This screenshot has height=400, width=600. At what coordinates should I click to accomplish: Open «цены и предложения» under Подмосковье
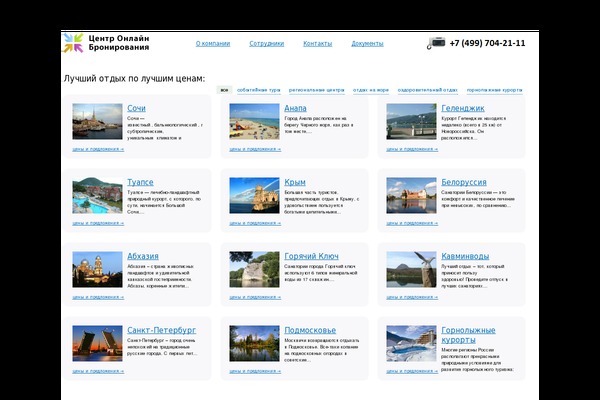click(255, 371)
